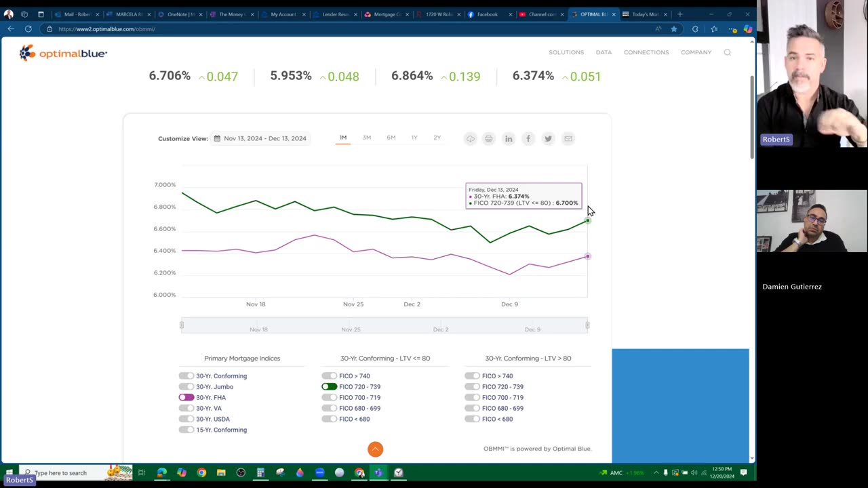Expand the DATA navigation menu
This screenshot has height=488, width=868.
604,52
